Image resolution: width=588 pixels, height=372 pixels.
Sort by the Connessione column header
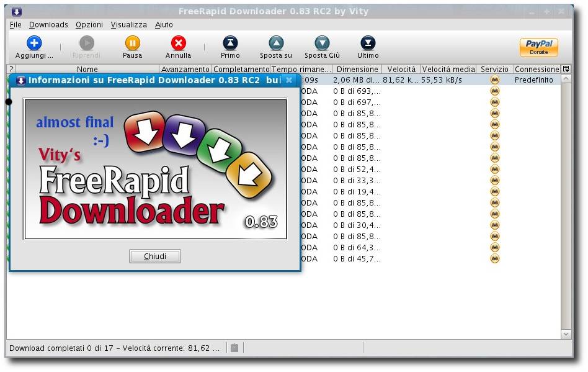(x=537, y=69)
